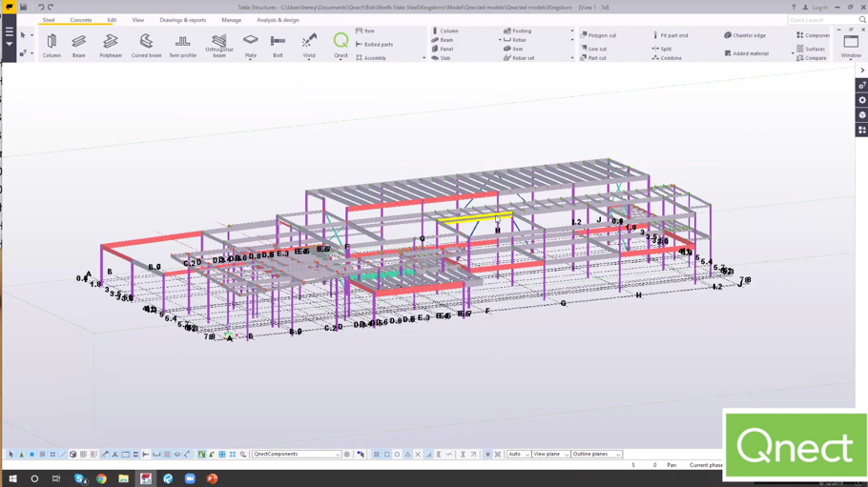Select the Rebar tool
Image resolution: width=868 pixels, height=487 pixels.
tap(515, 40)
